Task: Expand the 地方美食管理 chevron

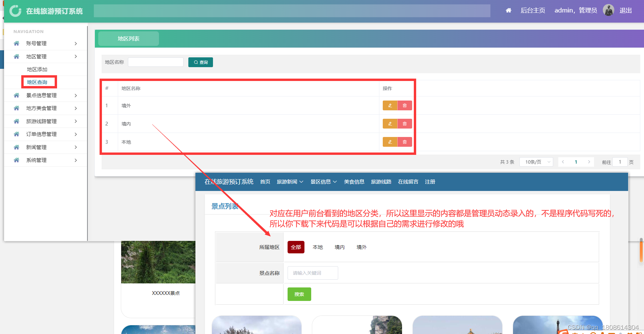Action: 76,108
